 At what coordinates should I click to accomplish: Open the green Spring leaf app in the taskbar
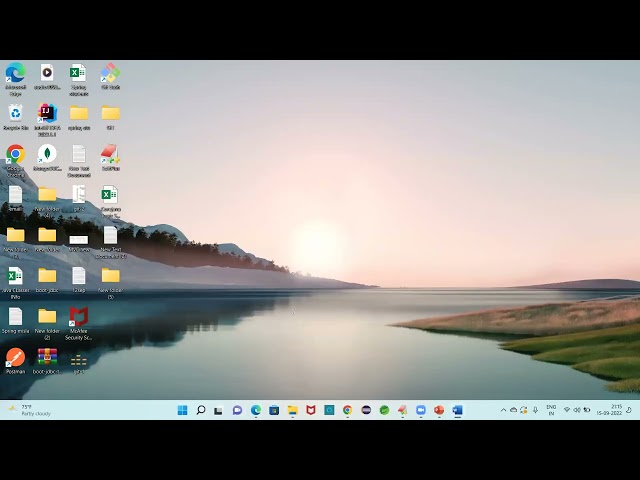point(384,410)
